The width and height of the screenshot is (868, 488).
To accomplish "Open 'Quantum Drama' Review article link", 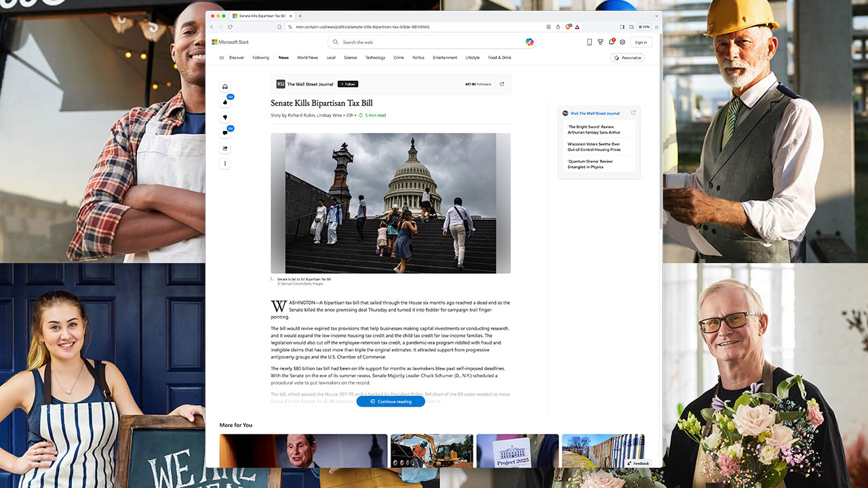I will pos(591,164).
